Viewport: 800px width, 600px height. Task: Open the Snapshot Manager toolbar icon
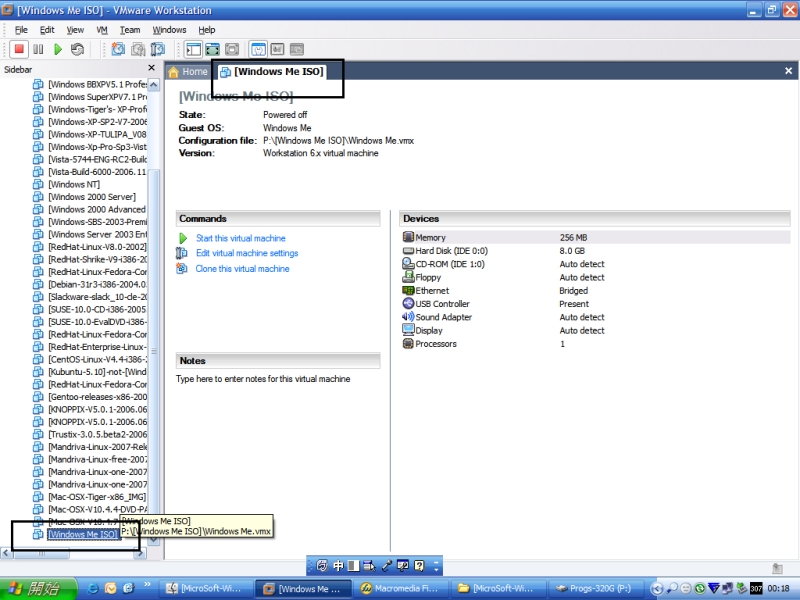click(x=158, y=49)
